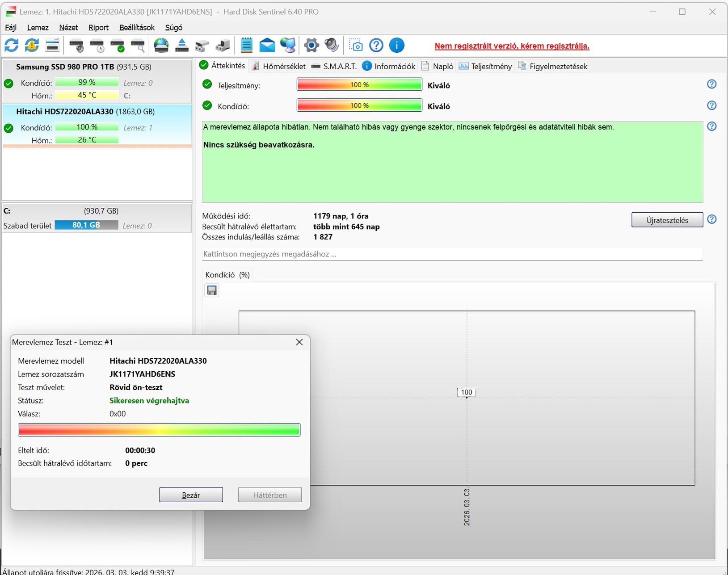Click help icon next to Újratesztelés button
Viewport: 728px width, 575px height.
(712, 219)
